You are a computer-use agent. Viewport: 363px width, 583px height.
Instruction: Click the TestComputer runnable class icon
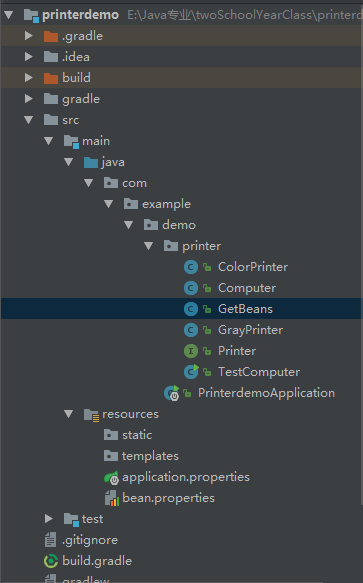pos(191,371)
